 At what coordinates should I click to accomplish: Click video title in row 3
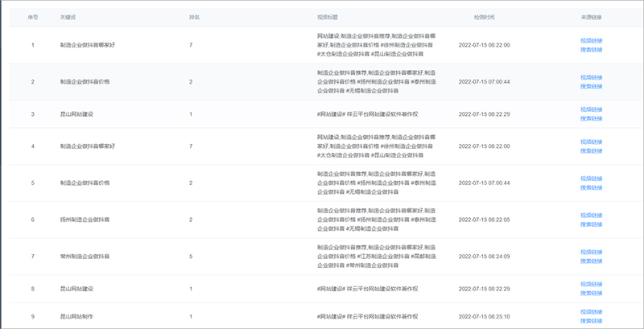[368, 114]
